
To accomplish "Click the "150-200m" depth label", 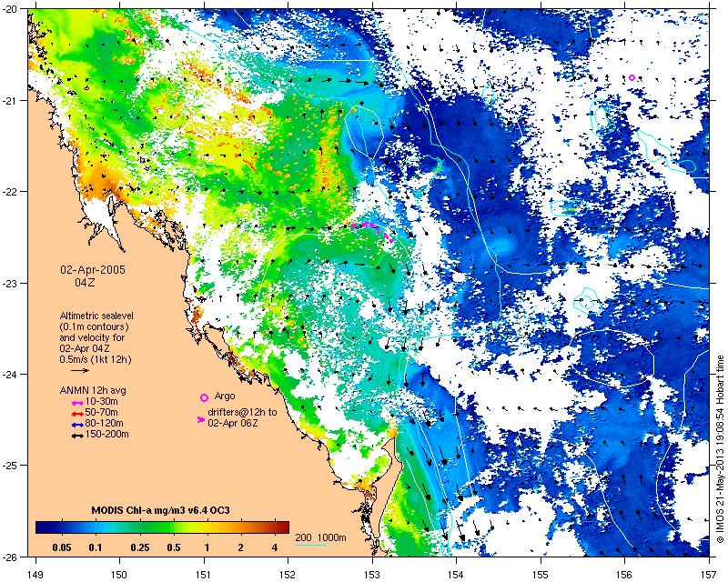I will 106,435.
